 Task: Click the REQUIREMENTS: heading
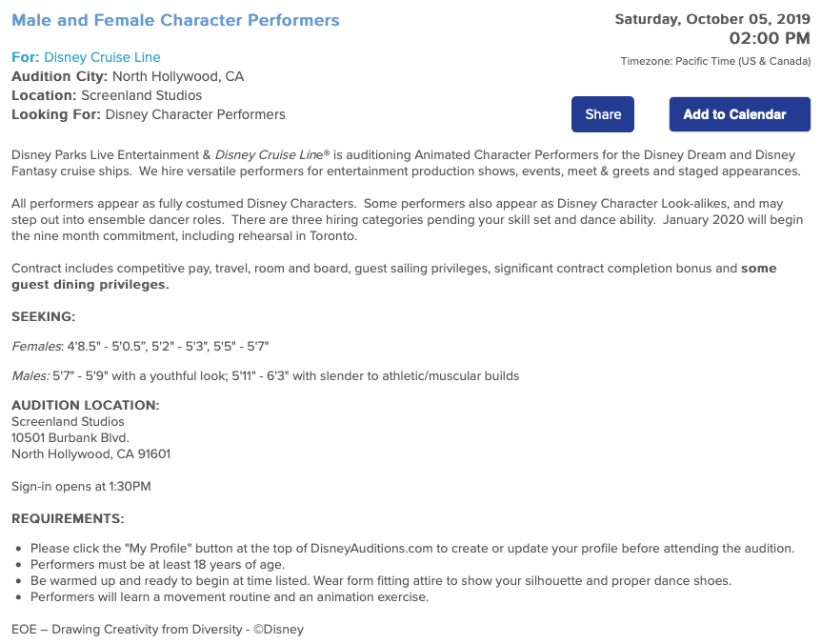click(x=68, y=519)
